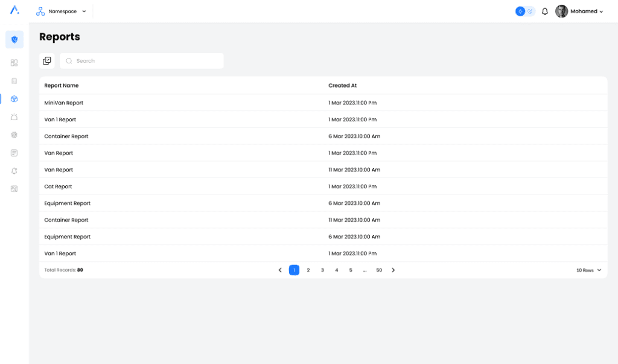The height and width of the screenshot is (364, 618).
Task: Open the gear settings icon in sidebar
Action: tap(14, 135)
